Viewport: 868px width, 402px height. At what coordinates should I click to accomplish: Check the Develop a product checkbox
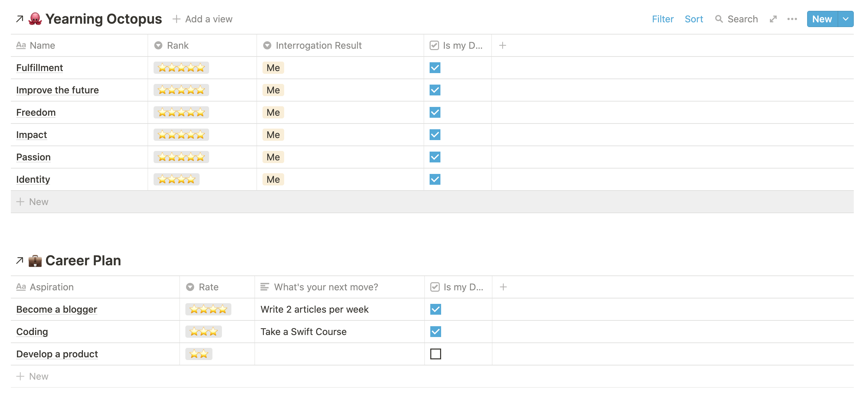(436, 354)
